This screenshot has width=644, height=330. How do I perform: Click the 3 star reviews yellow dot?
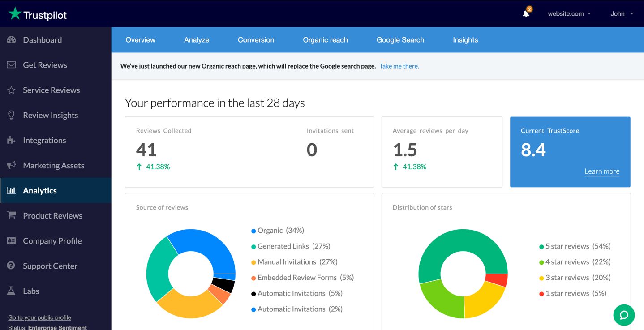click(541, 278)
